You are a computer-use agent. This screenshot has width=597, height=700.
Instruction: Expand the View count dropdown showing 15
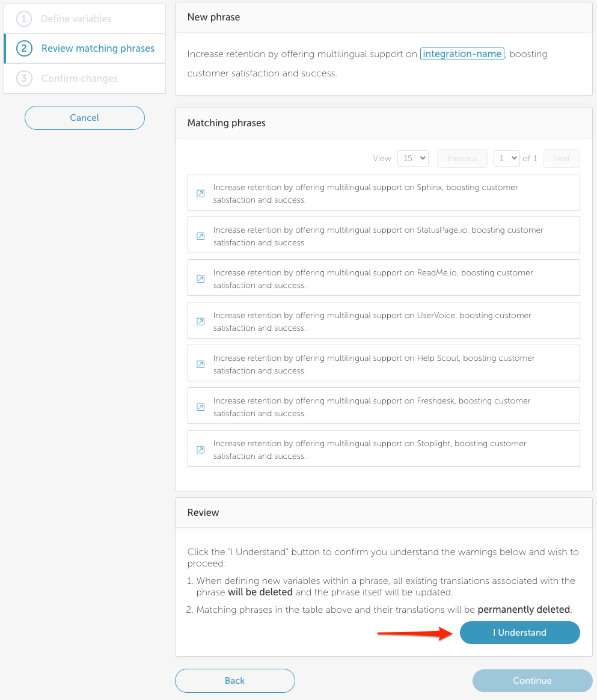[412, 159]
